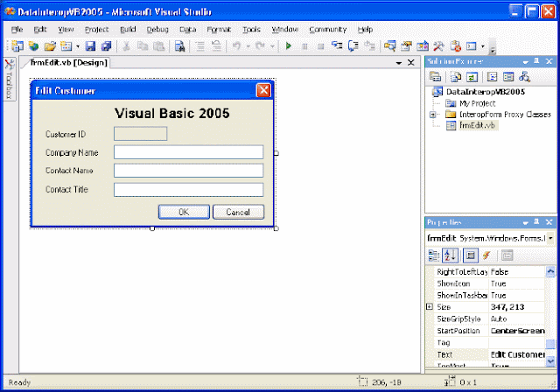
Task: Select the DataInteropVB2005 project node
Action: point(486,92)
